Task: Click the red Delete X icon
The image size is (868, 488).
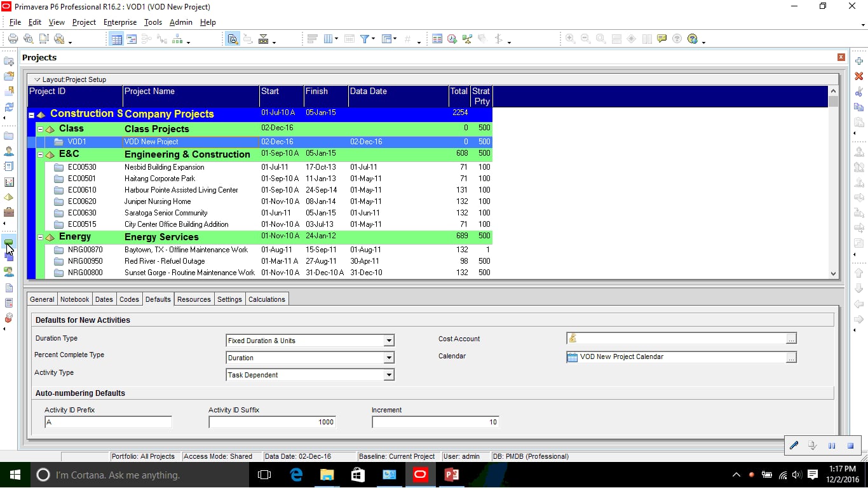Action: click(x=859, y=76)
